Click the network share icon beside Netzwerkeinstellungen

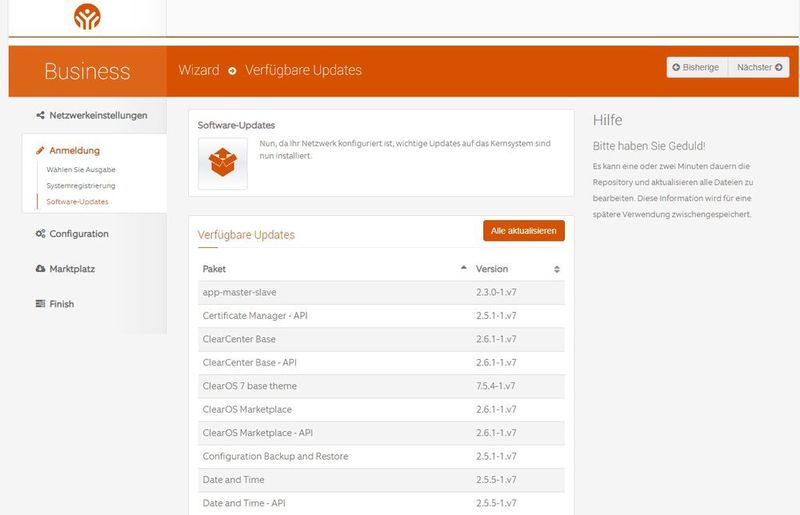tap(40, 115)
